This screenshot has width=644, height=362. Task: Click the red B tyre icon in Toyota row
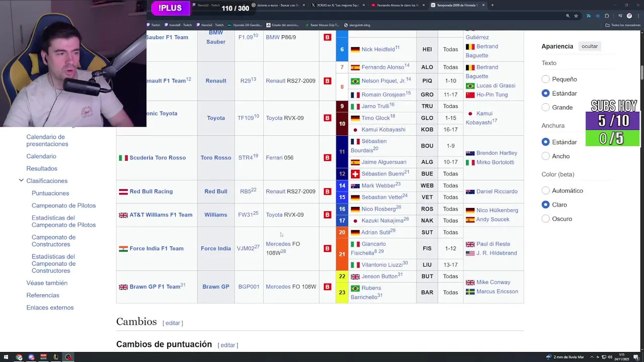coord(328,118)
